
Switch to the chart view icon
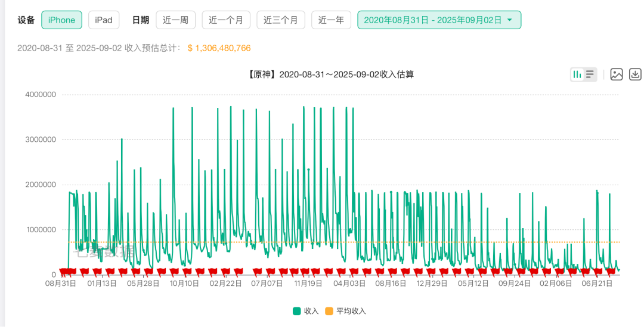[577, 74]
